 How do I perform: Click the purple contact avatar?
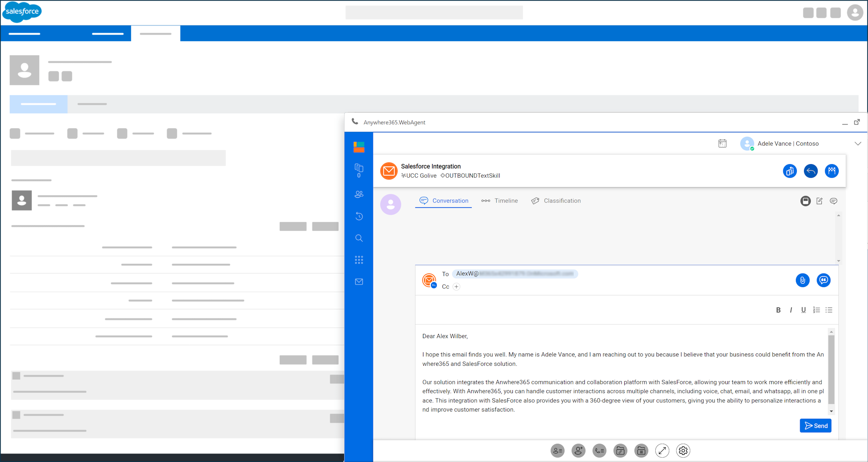[391, 204]
